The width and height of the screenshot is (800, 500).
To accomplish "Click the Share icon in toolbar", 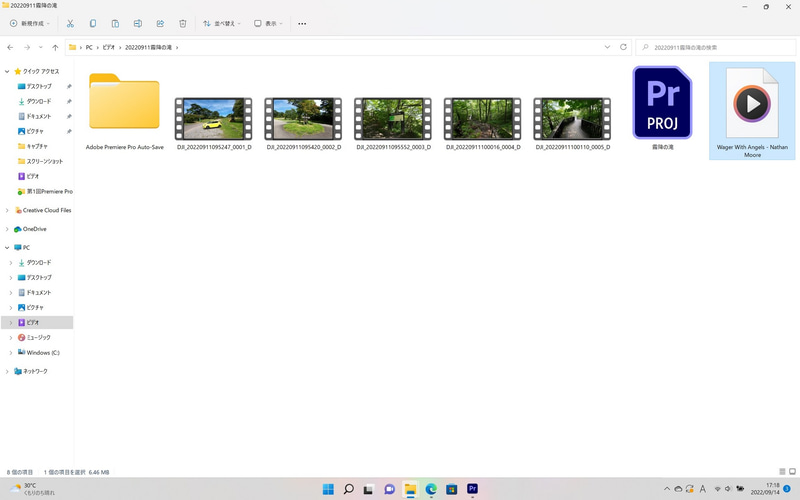I will point(160,23).
